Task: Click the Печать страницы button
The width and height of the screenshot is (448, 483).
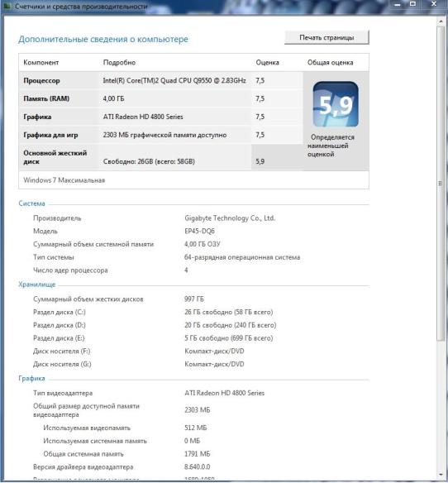Action: click(326, 37)
